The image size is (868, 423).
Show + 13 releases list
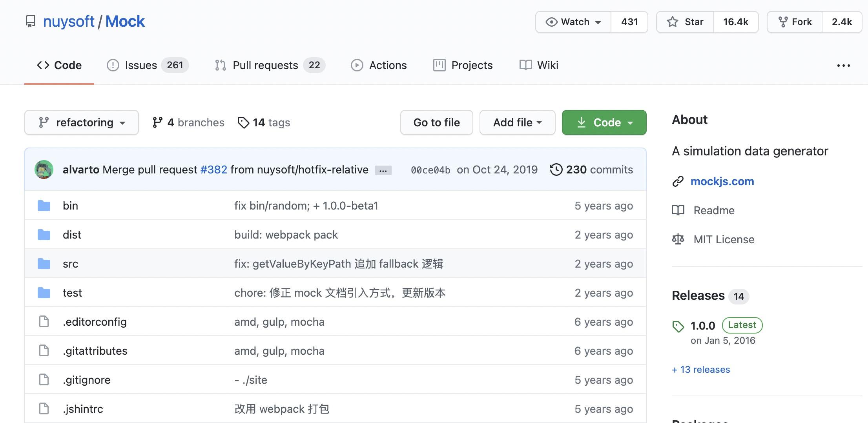coord(701,369)
